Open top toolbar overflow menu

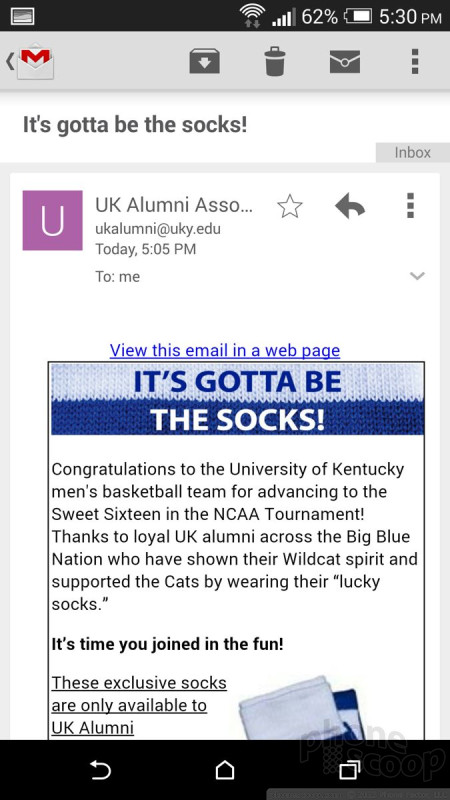click(x=415, y=62)
